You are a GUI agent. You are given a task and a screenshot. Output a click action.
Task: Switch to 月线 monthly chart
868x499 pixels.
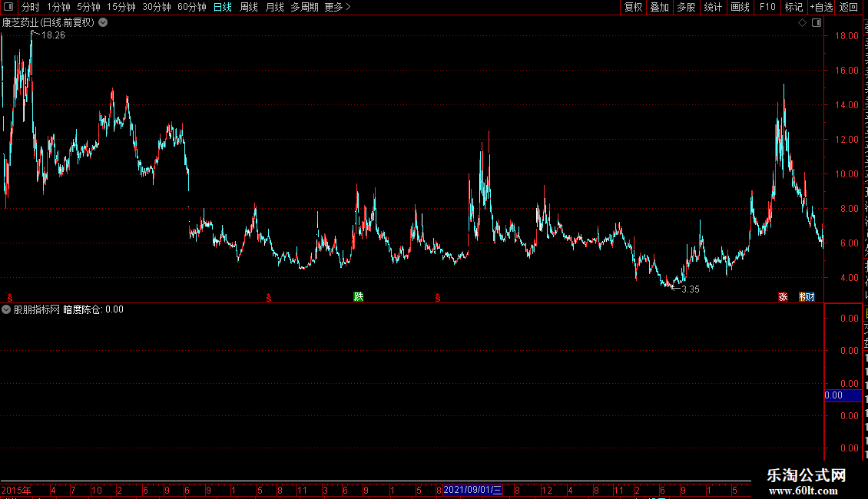(274, 7)
